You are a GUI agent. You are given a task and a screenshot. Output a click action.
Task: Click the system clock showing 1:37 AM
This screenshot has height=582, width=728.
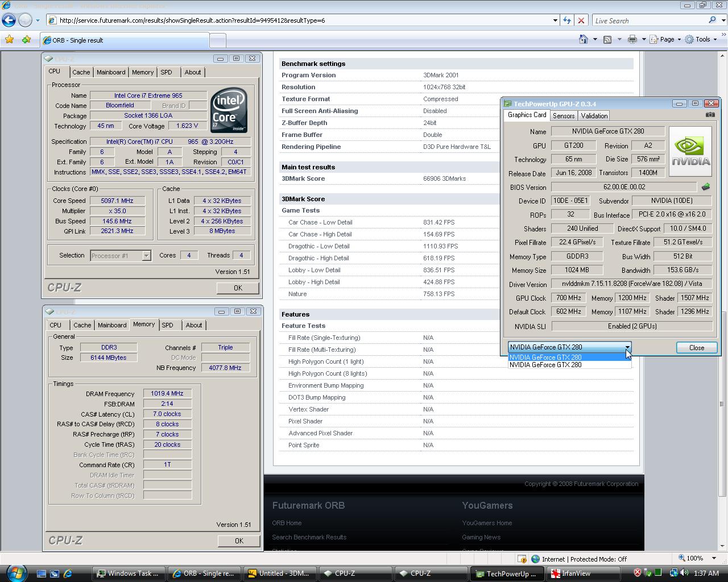(707, 573)
